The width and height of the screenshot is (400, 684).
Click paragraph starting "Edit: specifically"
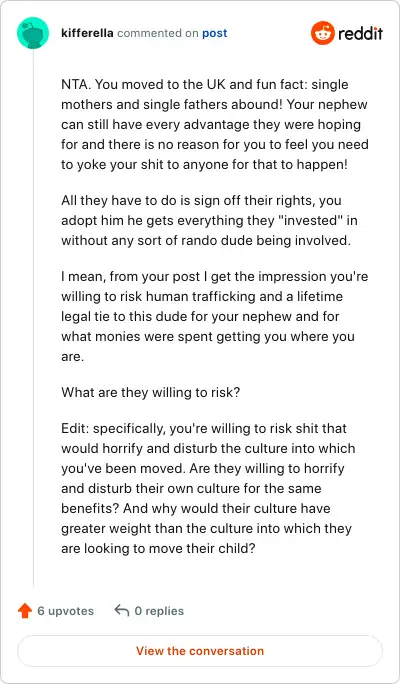tap(208, 488)
